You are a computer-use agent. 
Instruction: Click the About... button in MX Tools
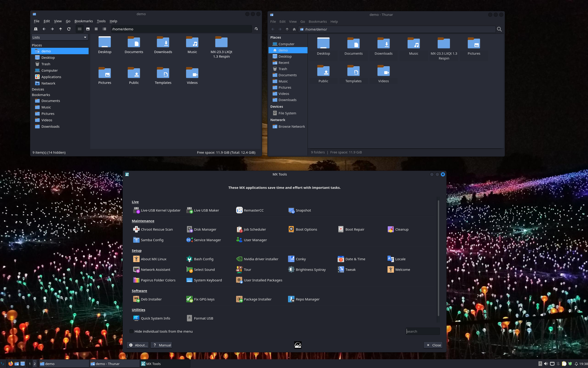pos(138,345)
